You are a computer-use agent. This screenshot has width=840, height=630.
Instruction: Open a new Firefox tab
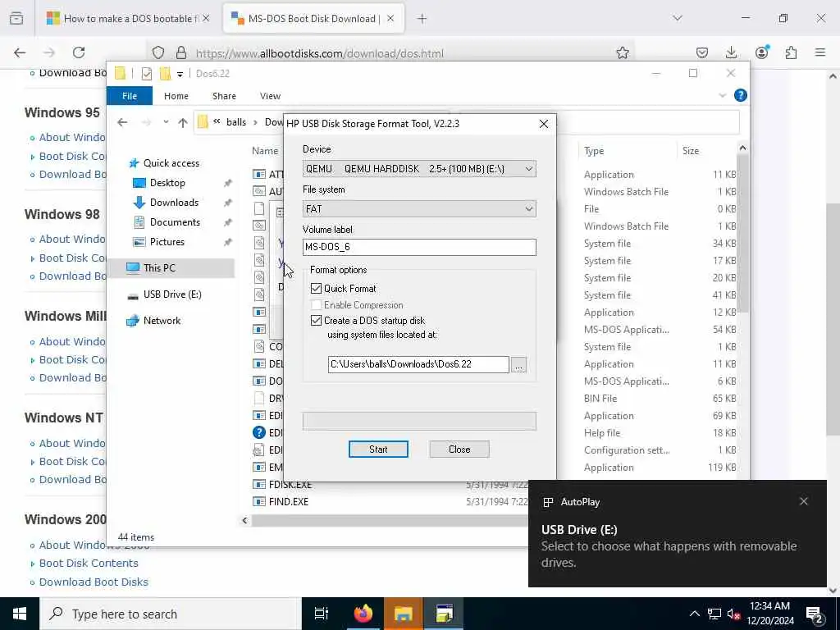422,19
